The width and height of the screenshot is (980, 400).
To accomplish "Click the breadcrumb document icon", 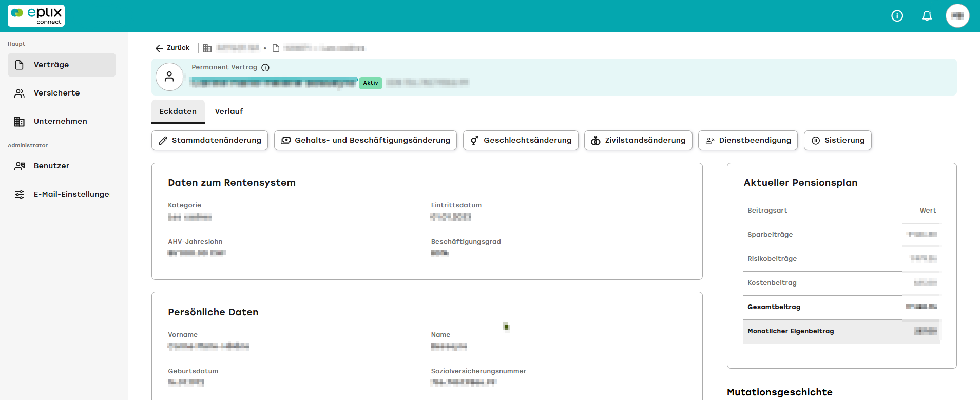I will [276, 48].
